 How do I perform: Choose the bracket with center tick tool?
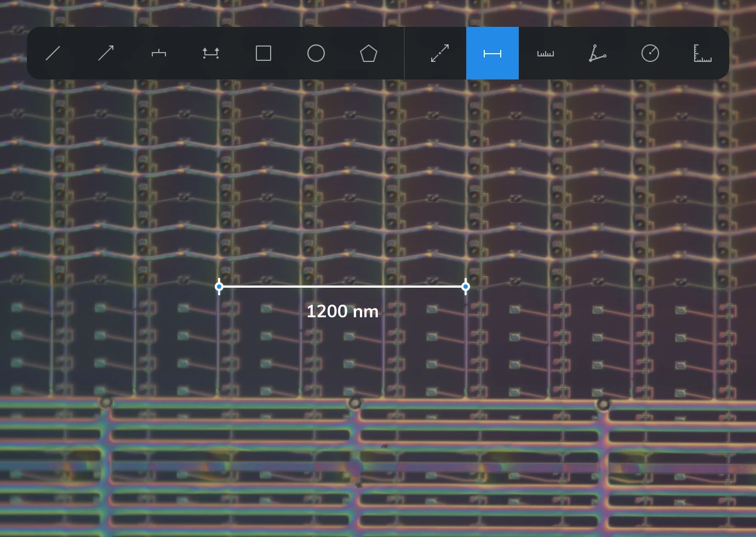(158, 53)
